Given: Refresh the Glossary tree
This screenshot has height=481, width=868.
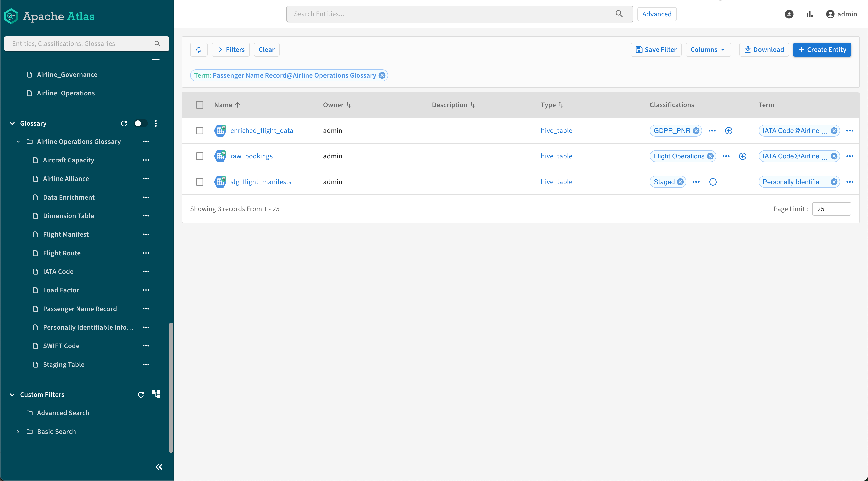Looking at the screenshot, I should tap(124, 123).
